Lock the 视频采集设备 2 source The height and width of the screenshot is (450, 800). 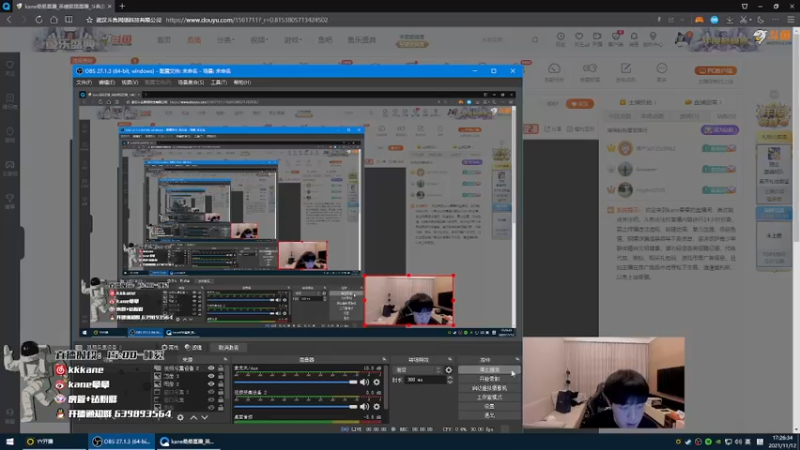pyautogui.click(x=220, y=368)
